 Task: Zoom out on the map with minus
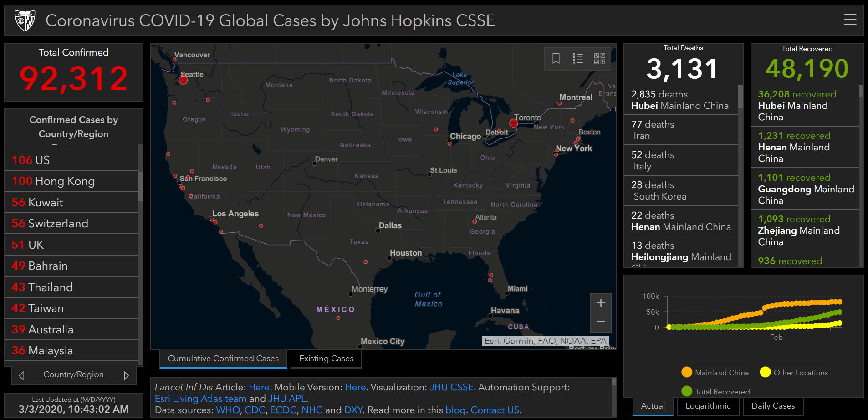(601, 322)
